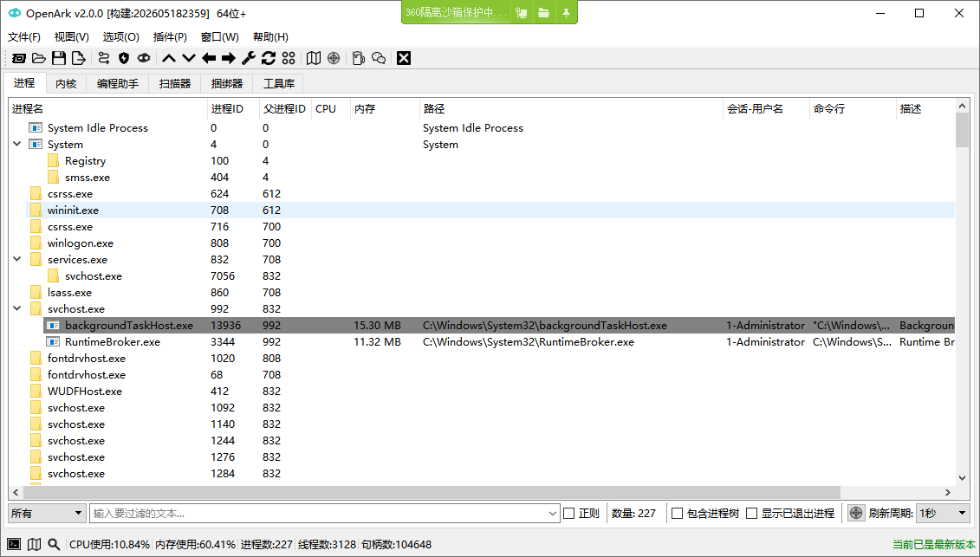Open the 插件(P) menu
The image size is (980, 557).
pos(170,37)
